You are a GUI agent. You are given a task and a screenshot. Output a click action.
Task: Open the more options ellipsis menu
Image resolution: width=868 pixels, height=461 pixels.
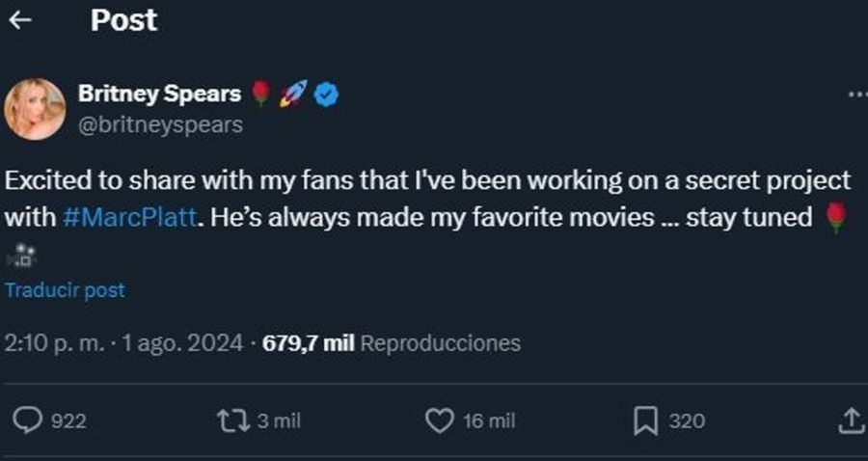[x=856, y=95]
